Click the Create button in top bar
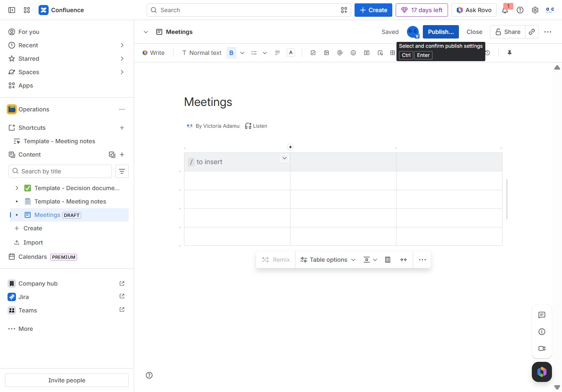The image size is (562, 392). point(373,10)
